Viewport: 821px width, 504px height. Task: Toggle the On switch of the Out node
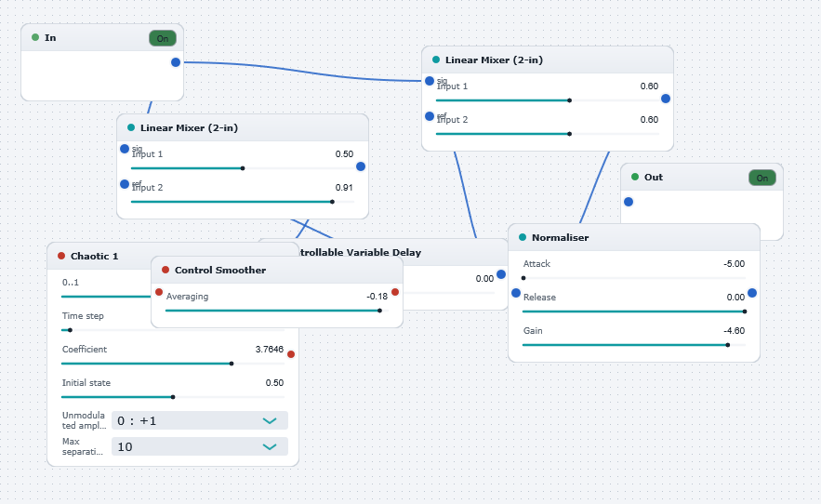tap(761, 178)
